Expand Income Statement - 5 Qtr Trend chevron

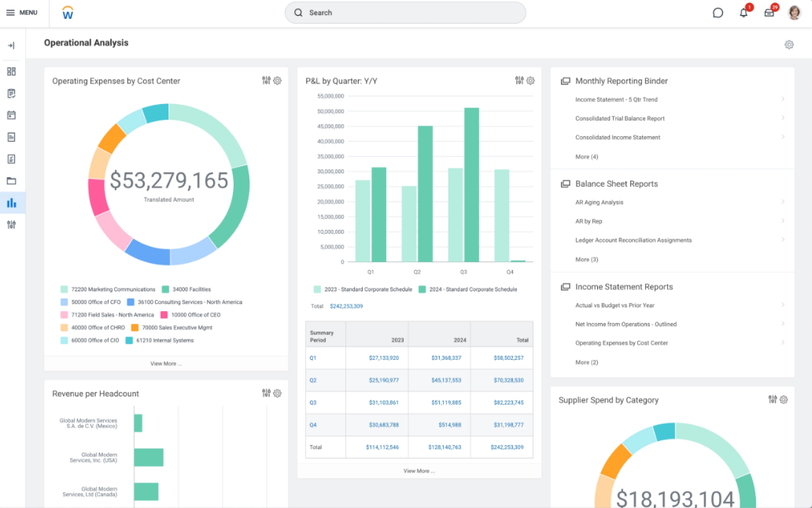tap(783, 99)
